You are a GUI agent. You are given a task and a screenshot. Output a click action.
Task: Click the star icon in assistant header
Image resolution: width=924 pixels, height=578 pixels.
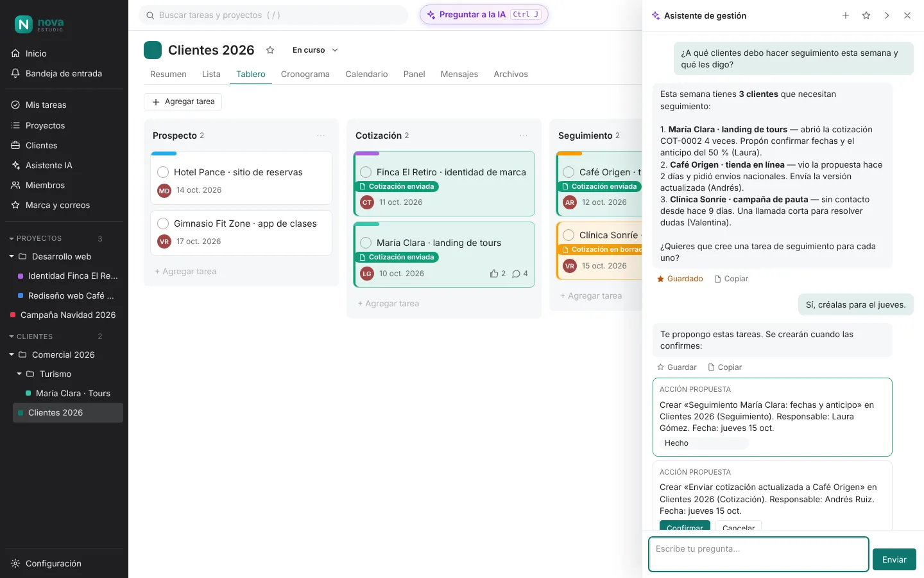coord(866,15)
